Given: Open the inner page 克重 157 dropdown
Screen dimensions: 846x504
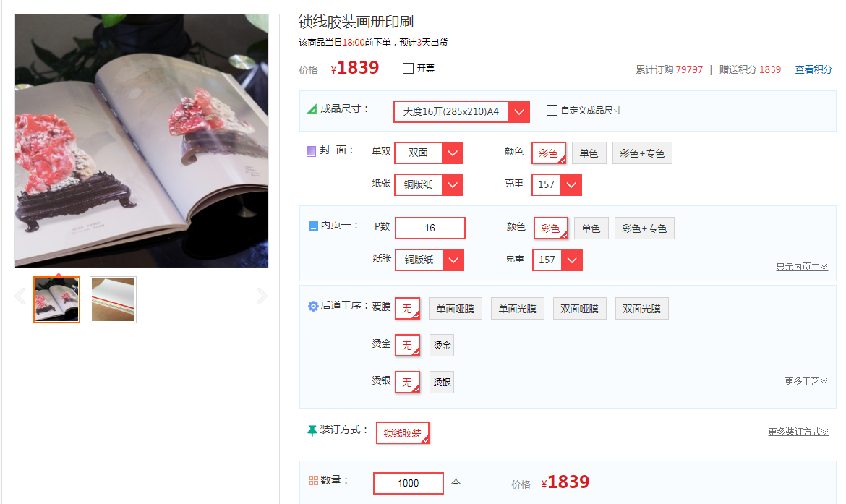Looking at the screenshot, I should pos(557,260).
